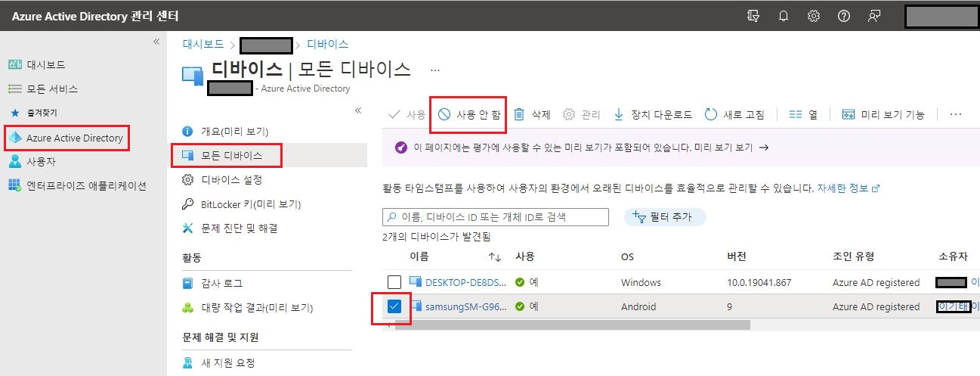Open the feedback icon in header

(874, 16)
